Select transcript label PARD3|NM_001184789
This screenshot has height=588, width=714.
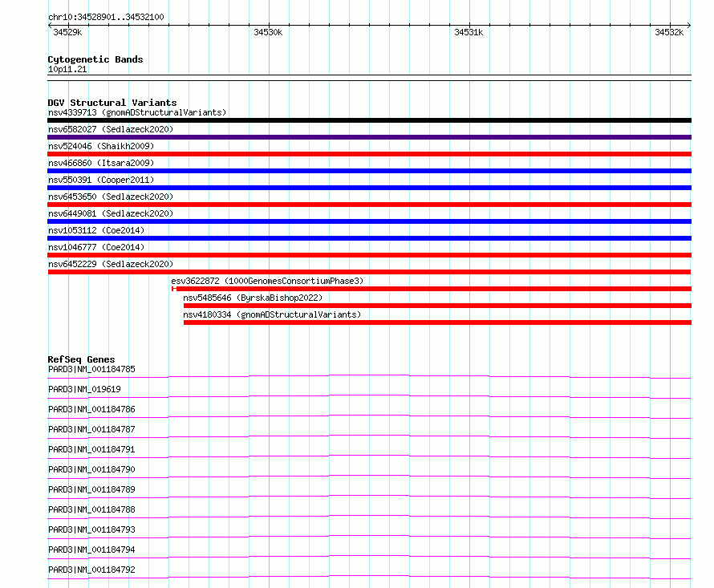91,489
